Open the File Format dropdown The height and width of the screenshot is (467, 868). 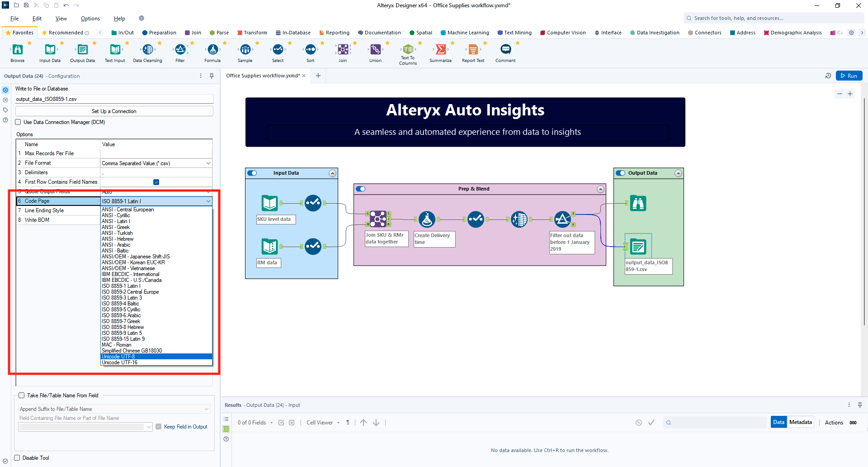[x=156, y=163]
